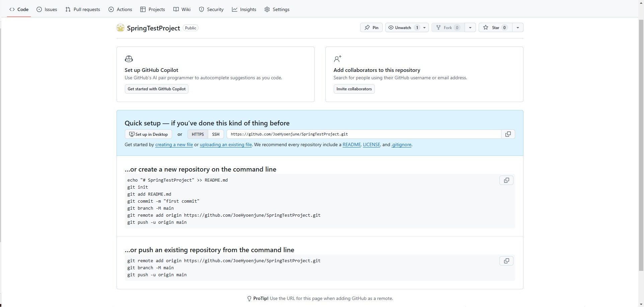644x307 pixels.
Task: Open repository Settings tab
Action: (x=277, y=9)
